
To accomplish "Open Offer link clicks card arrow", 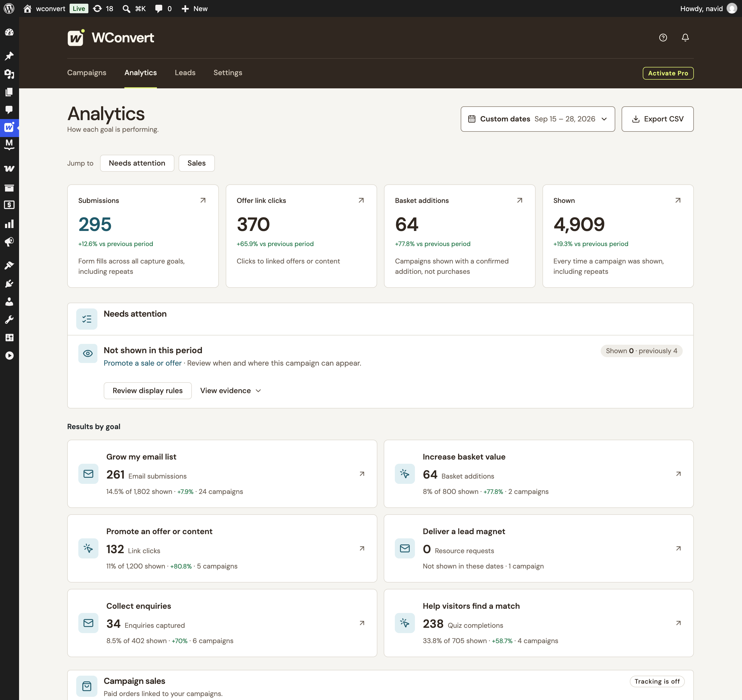I will pos(361,200).
